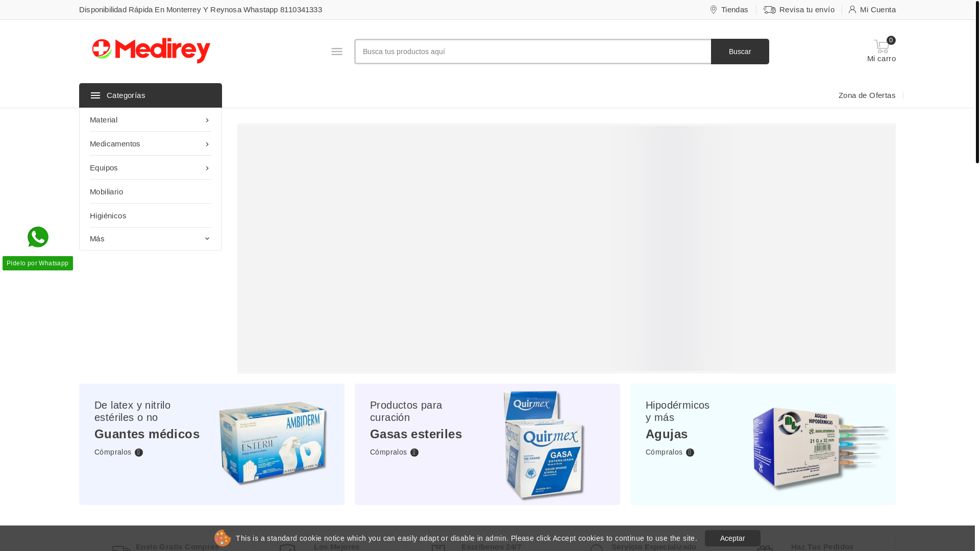Click arrow icon next to Gasas Cómpralos
Image resolution: width=980 pixels, height=551 pixels.
pos(414,453)
